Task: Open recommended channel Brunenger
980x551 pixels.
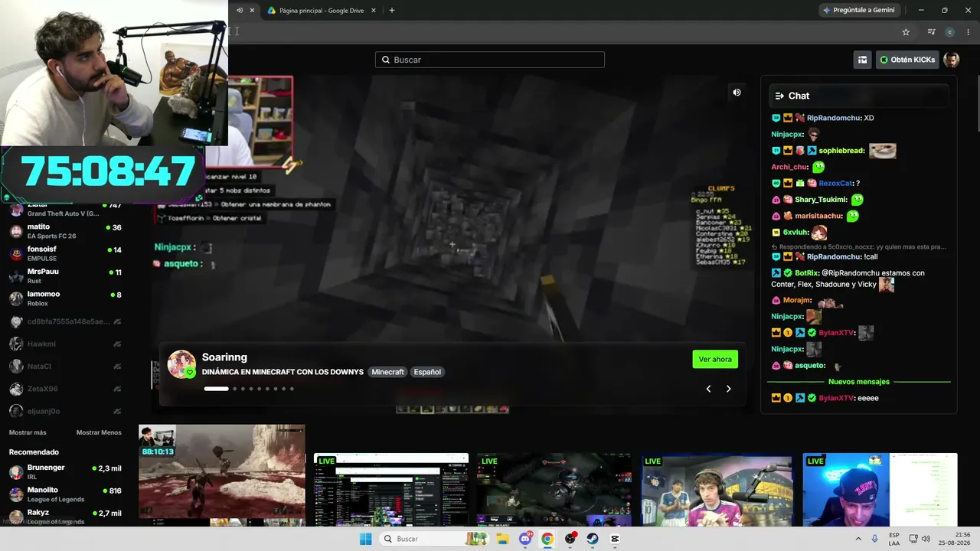Action: coord(65,472)
